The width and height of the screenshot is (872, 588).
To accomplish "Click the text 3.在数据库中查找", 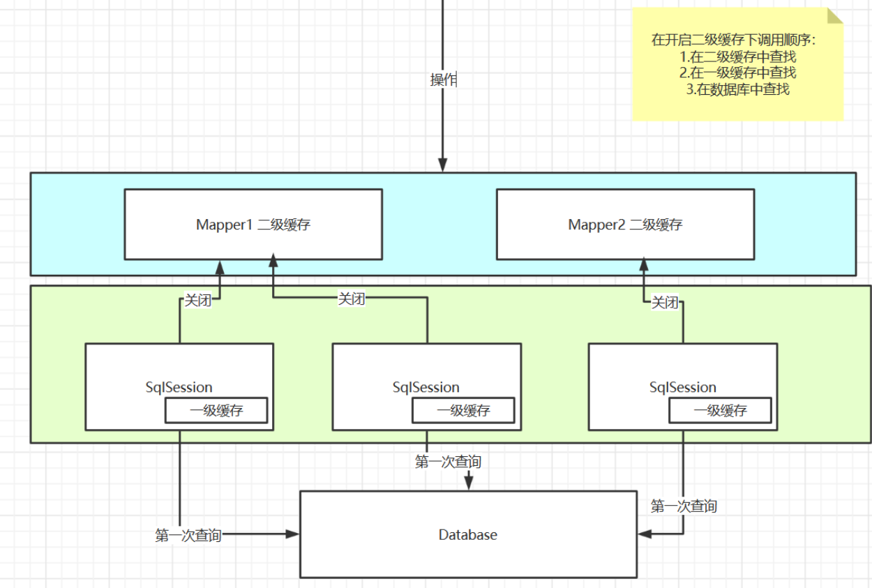I will point(738,89).
